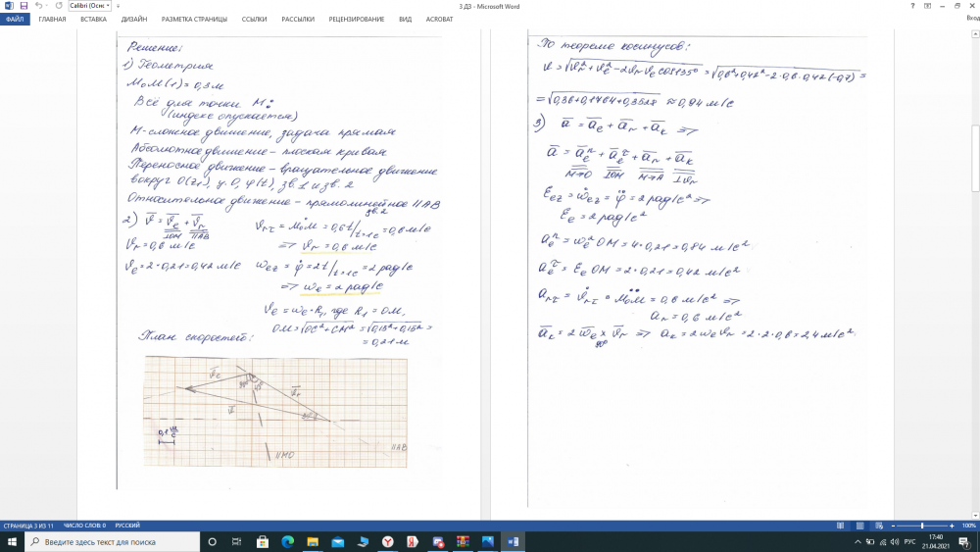Click the active Word icon on taskbar
Image resolution: width=980 pixels, height=552 pixels.
(x=513, y=542)
